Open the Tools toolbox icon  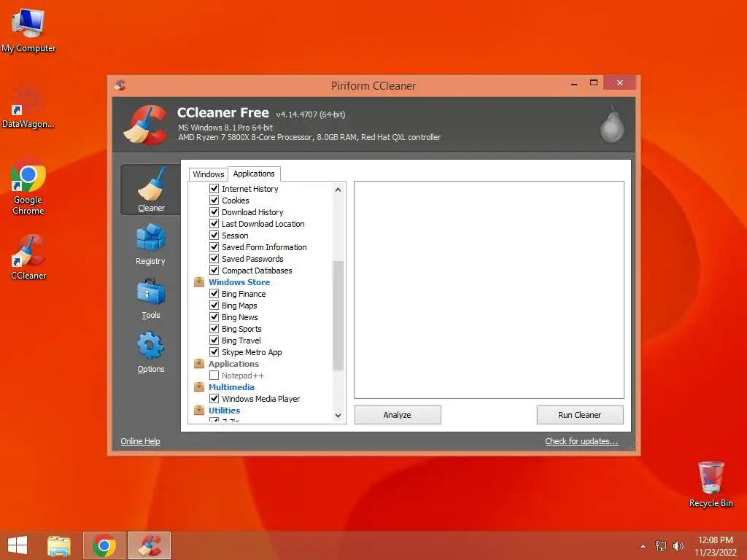(150, 292)
